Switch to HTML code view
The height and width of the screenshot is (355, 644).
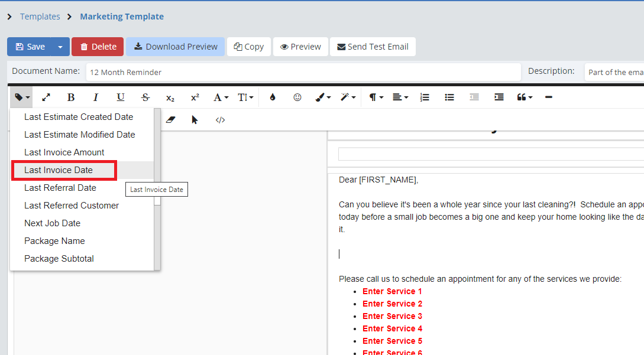click(x=220, y=120)
